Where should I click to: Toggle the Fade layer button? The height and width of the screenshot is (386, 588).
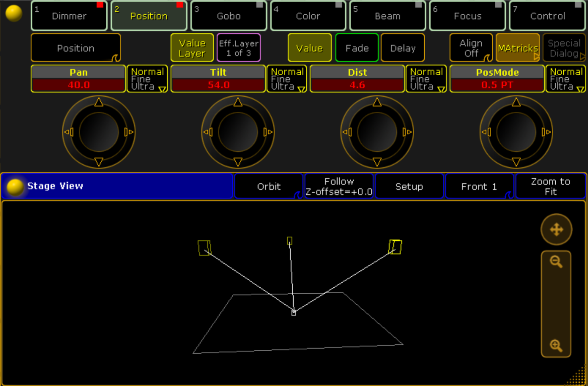pyautogui.click(x=357, y=48)
